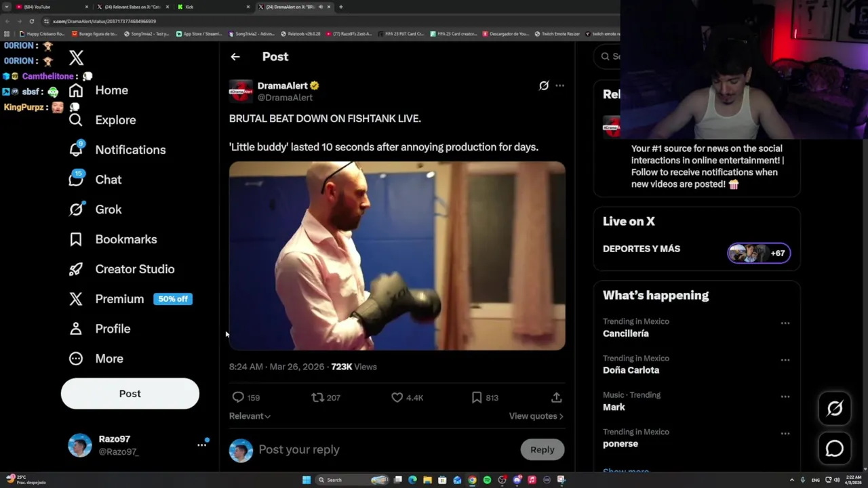This screenshot has height=488, width=868.
Task: Open Notifications from the sidebar
Action: pyautogui.click(x=117, y=150)
